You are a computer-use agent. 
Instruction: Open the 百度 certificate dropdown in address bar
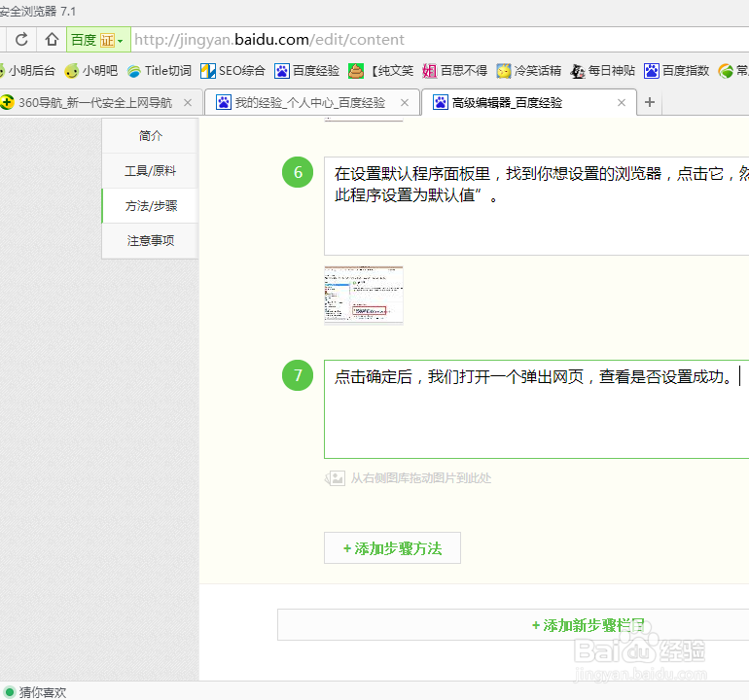tap(98, 40)
